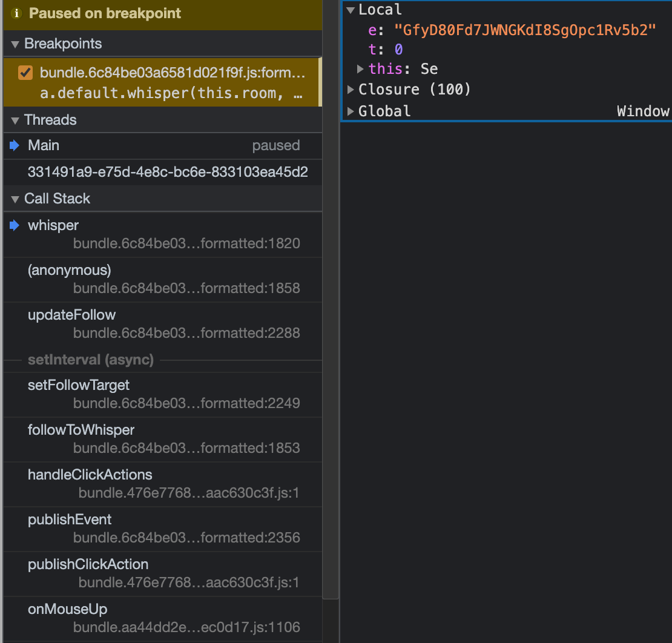Select the (anonymous) call stack frame
This screenshot has height=643, width=672.
pyautogui.click(x=70, y=270)
